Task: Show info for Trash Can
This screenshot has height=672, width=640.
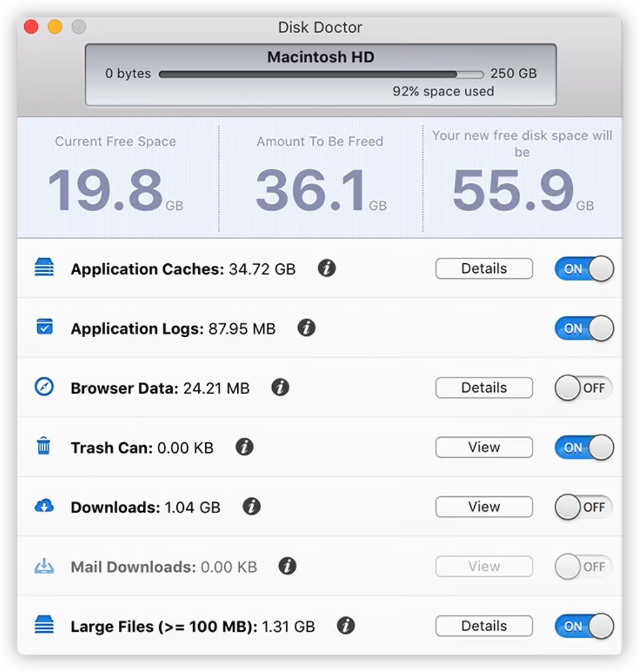Action: (244, 447)
